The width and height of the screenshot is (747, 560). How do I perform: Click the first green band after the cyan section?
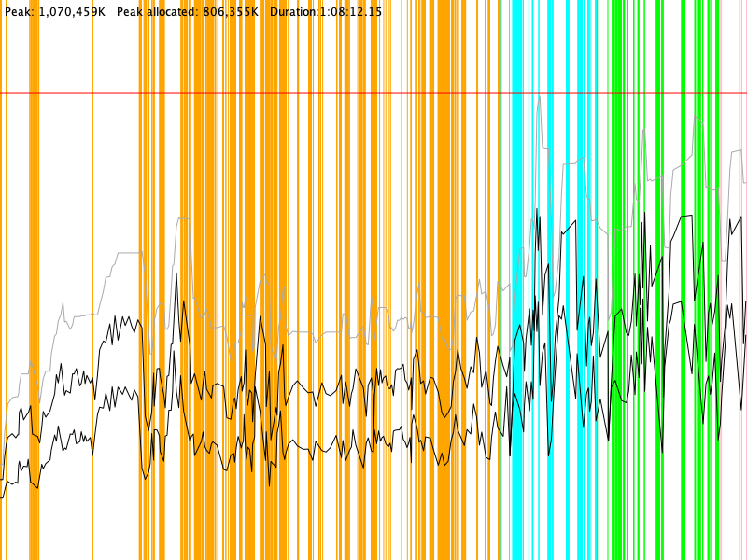[x=616, y=280]
